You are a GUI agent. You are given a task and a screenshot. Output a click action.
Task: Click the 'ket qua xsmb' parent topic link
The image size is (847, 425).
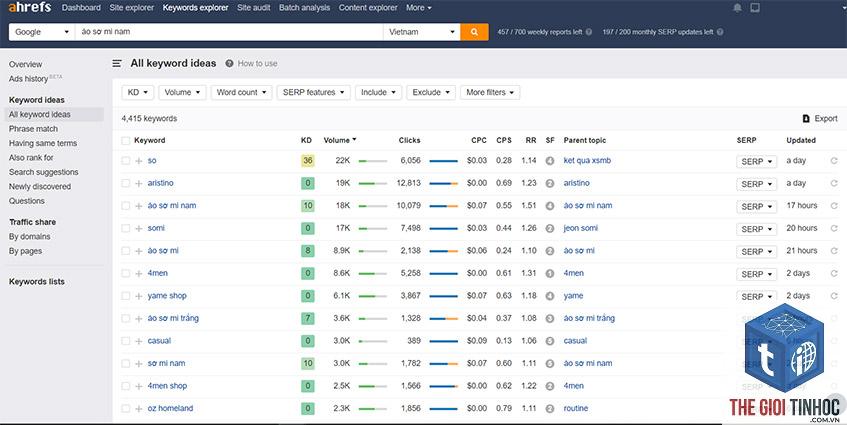pos(587,161)
